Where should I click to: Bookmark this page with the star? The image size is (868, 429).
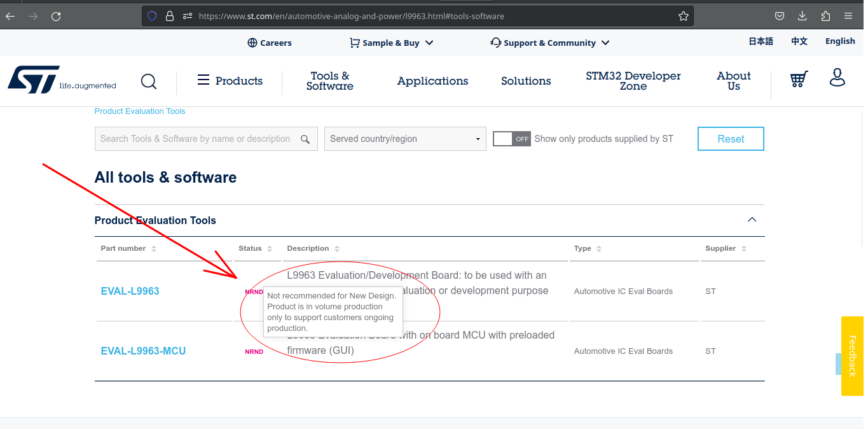click(x=683, y=16)
